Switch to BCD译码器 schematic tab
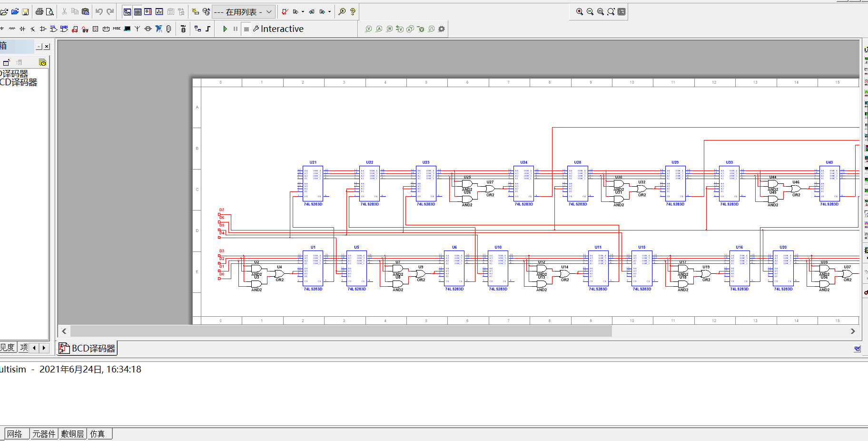Image resolution: width=868 pixels, height=441 pixels. (x=87, y=348)
